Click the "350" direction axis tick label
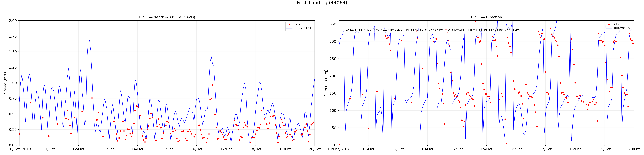This screenshot has height=155, width=644. click(x=333, y=24)
